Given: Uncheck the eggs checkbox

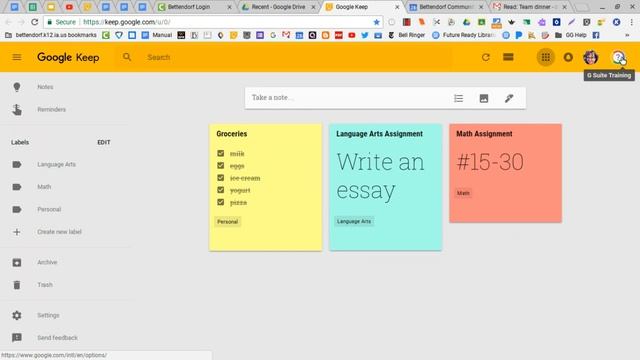Looking at the screenshot, I should coord(221,166).
